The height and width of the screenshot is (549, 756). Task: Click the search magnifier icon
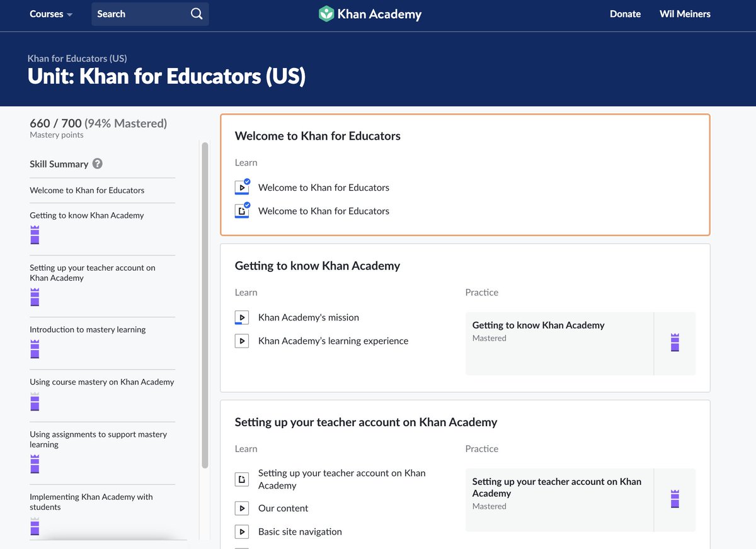197,14
